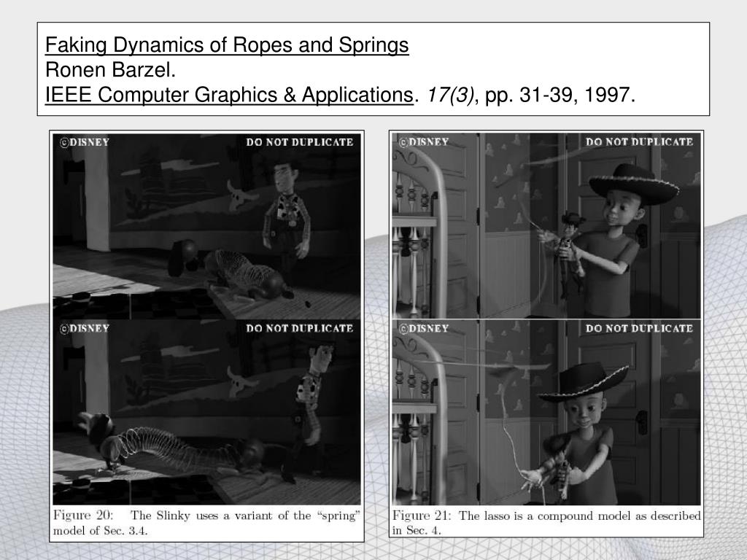Open the 'IEEE Computer Graphics & Applications' link
The width and height of the screenshot is (747, 560).
(x=229, y=95)
